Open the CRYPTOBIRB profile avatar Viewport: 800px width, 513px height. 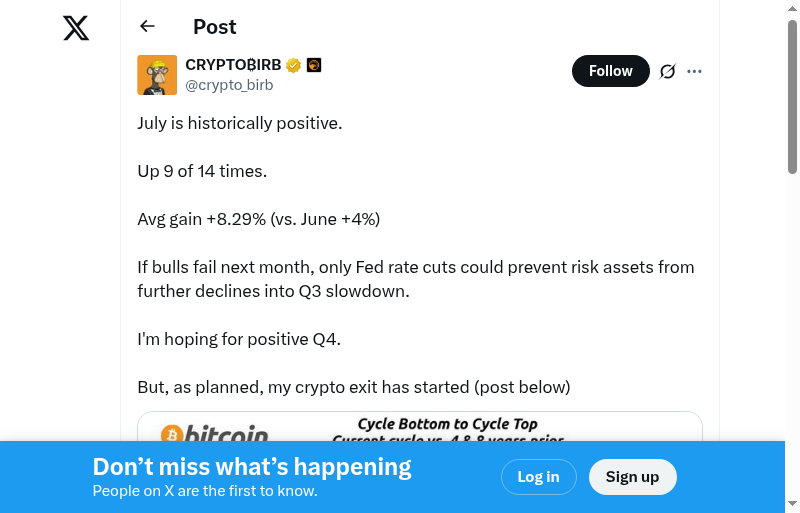157,75
